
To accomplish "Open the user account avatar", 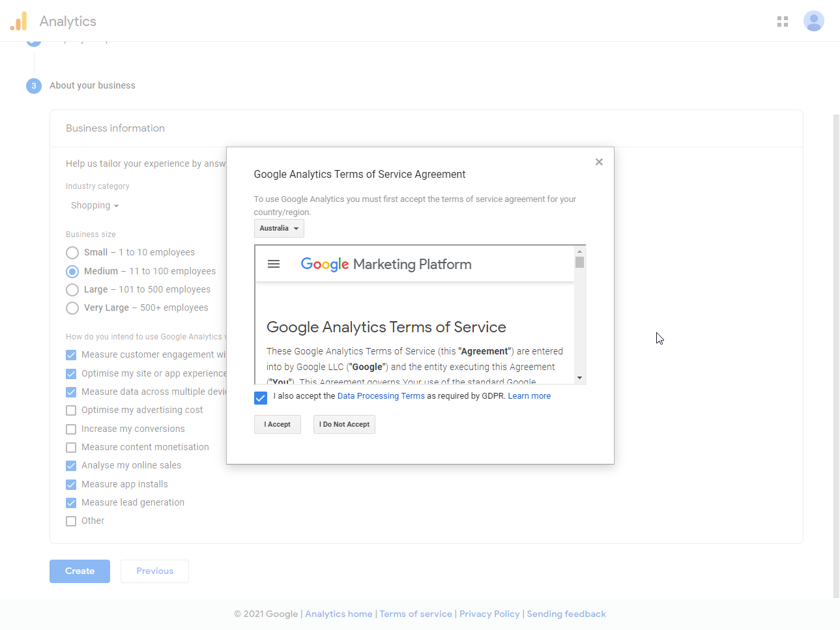I will (813, 21).
